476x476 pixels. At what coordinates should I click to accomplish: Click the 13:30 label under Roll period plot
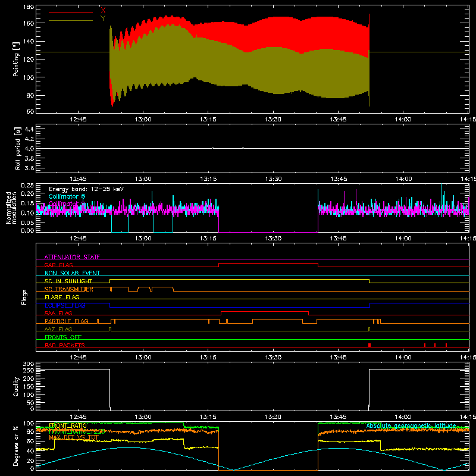coord(273,179)
